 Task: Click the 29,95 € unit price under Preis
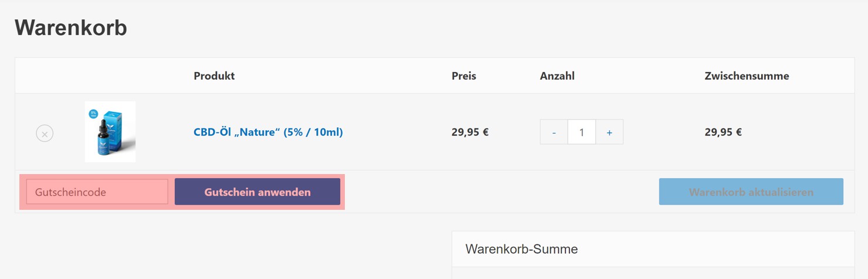click(470, 132)
